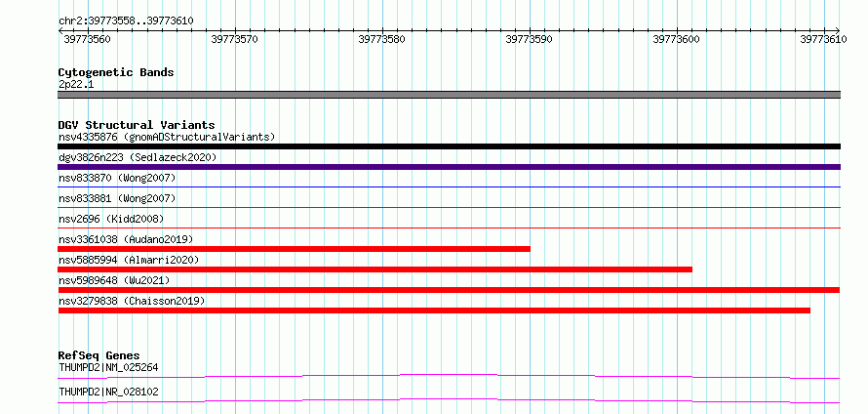Click the 2p22.1 gray cytogenetic band

click(449, 95)
